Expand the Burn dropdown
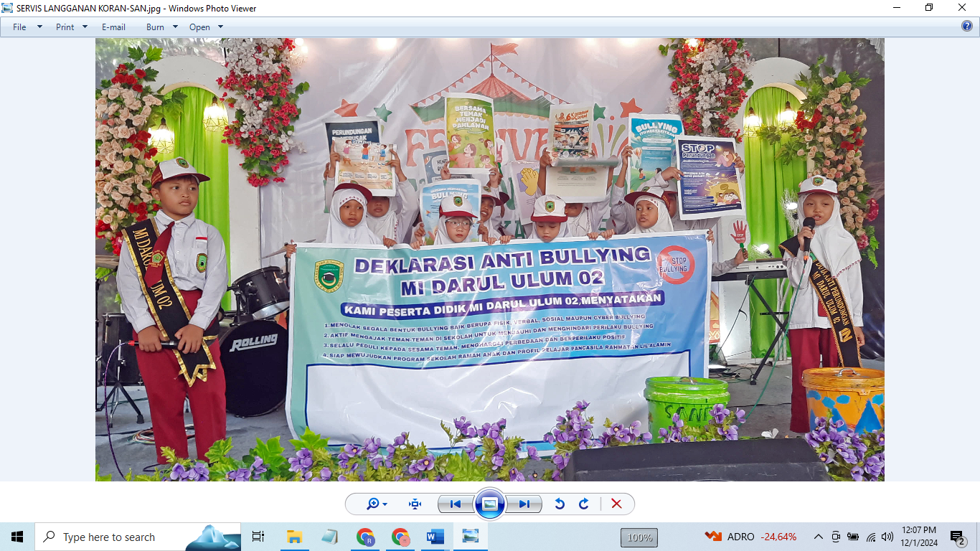980x551 pixels. pyautogui.click(x=161, y=27)
